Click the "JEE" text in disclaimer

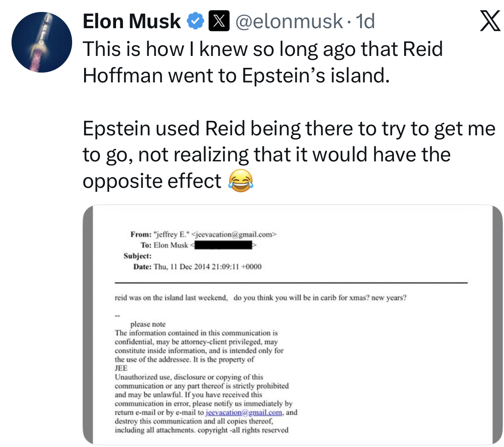(x=121, y=368)
